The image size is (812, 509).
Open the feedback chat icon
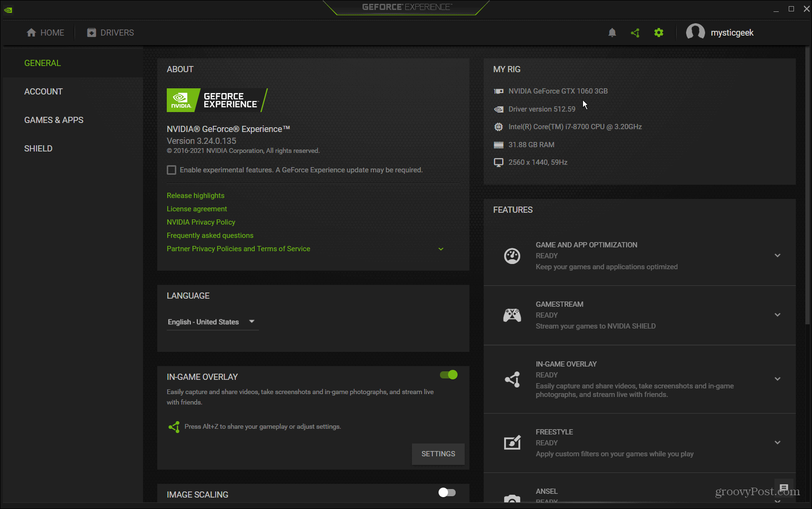(784, 488)
